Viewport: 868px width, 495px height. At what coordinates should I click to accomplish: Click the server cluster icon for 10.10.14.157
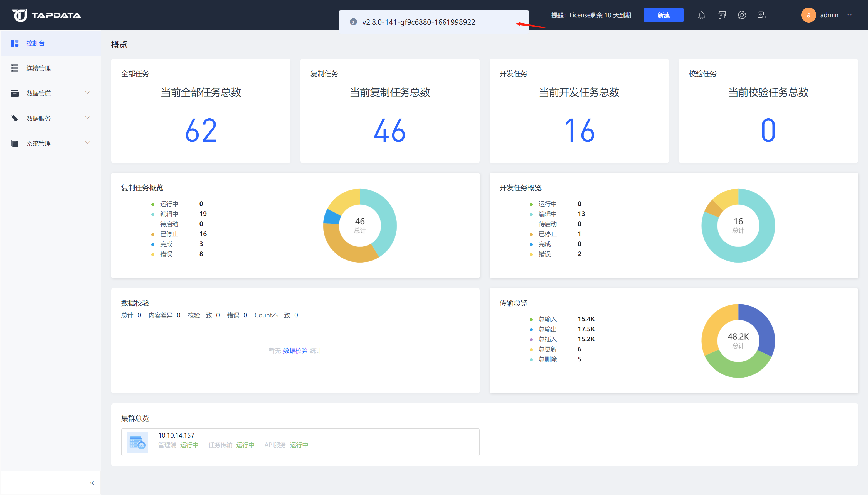point(137,442)
